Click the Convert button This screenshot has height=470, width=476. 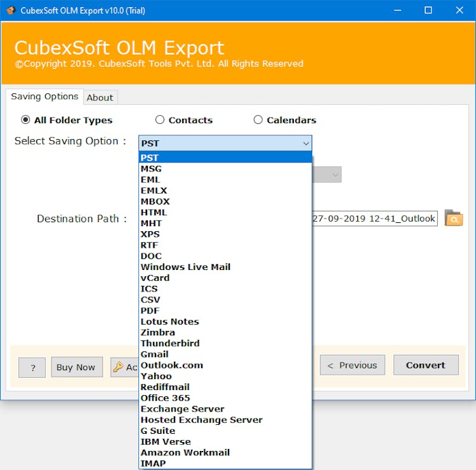coord(426,365)
